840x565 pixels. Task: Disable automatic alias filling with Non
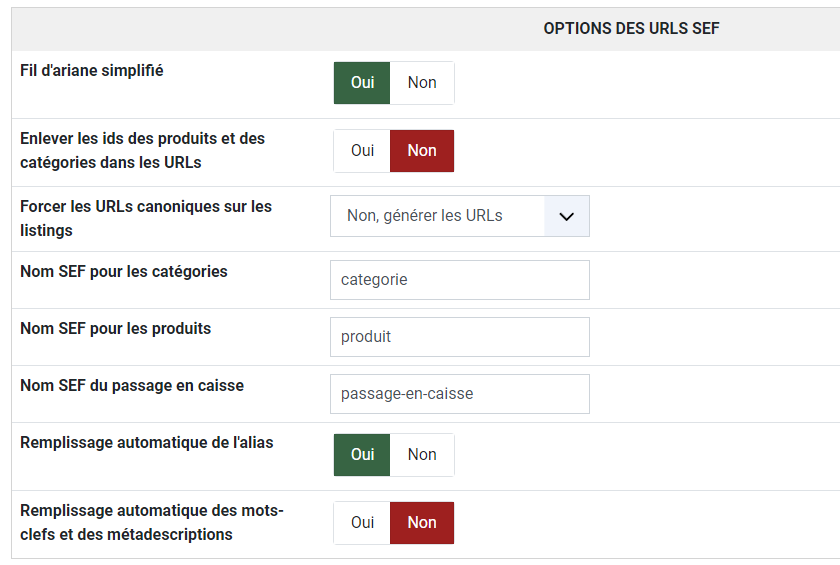[422, 455]
